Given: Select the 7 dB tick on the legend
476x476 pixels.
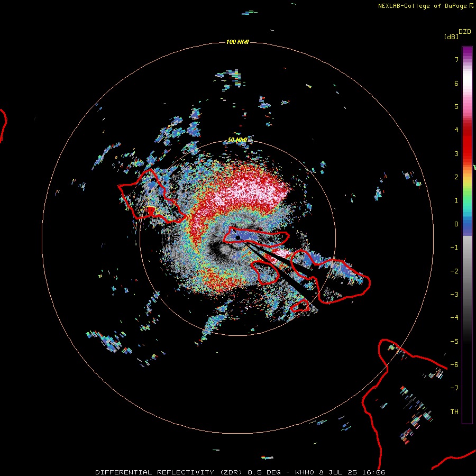Looking at the screenshot, I should [x=456, y=59].
